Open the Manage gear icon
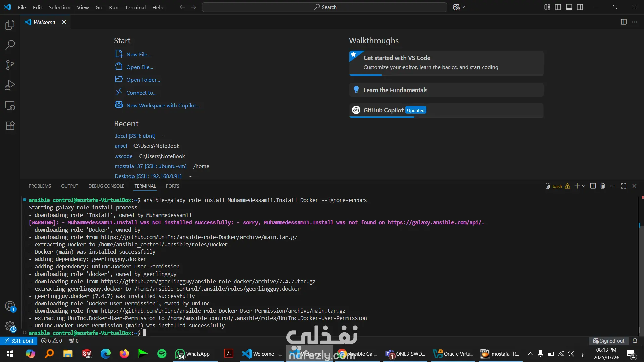This screenshot has width=644, height=362. (x=10, y=326)
